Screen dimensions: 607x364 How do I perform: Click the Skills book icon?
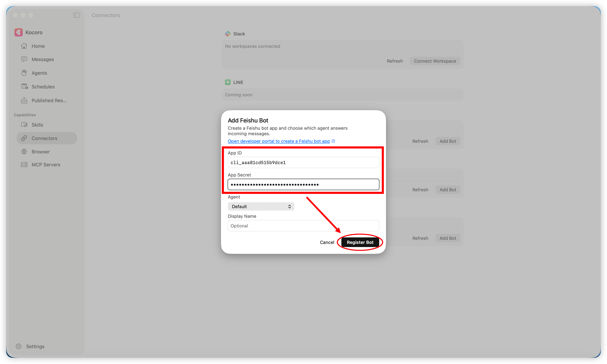(x=24, y=125)
